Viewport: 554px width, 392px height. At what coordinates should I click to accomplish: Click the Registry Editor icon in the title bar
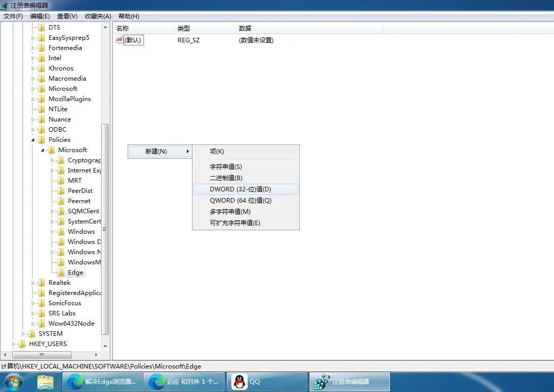4,5
